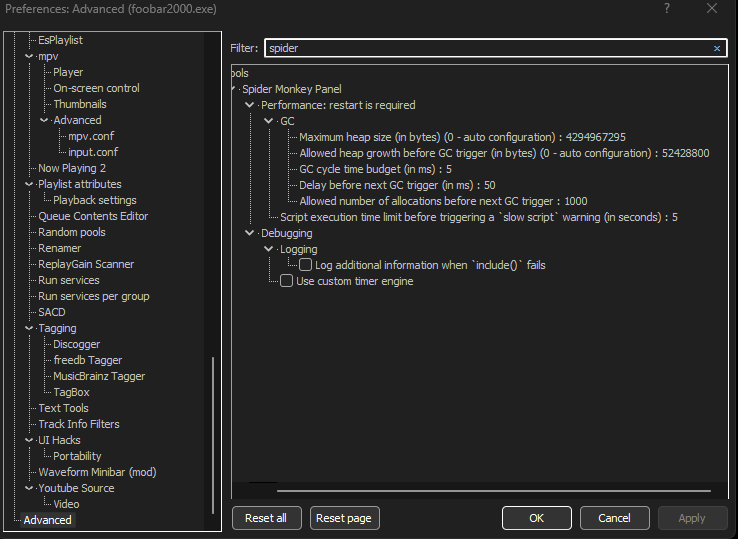Open MusicBrainz Tagger page
738x539 pixels.
coord(99,377)
